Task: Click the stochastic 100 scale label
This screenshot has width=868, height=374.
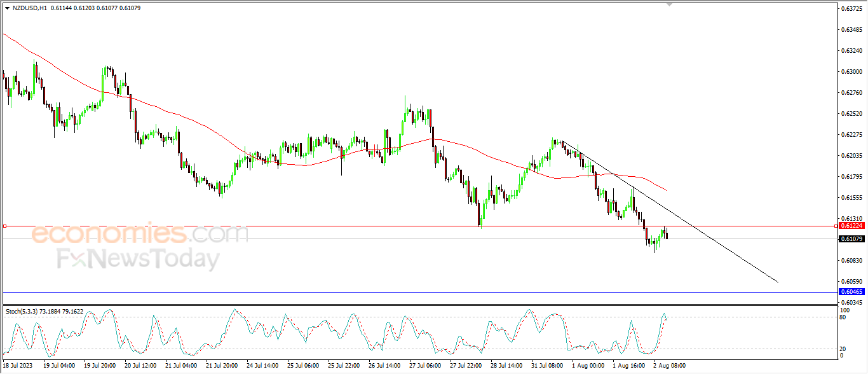Action: point(844,310)
